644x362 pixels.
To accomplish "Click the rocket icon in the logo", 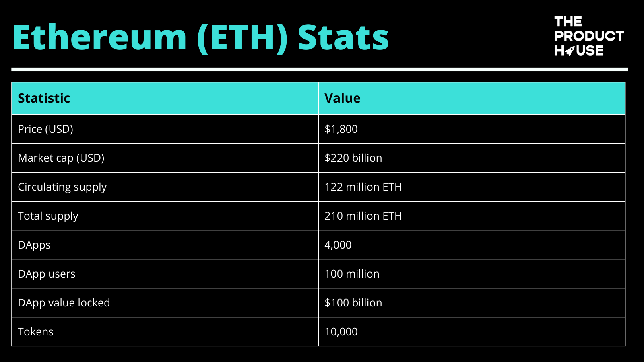I will [x=570, y=51].
